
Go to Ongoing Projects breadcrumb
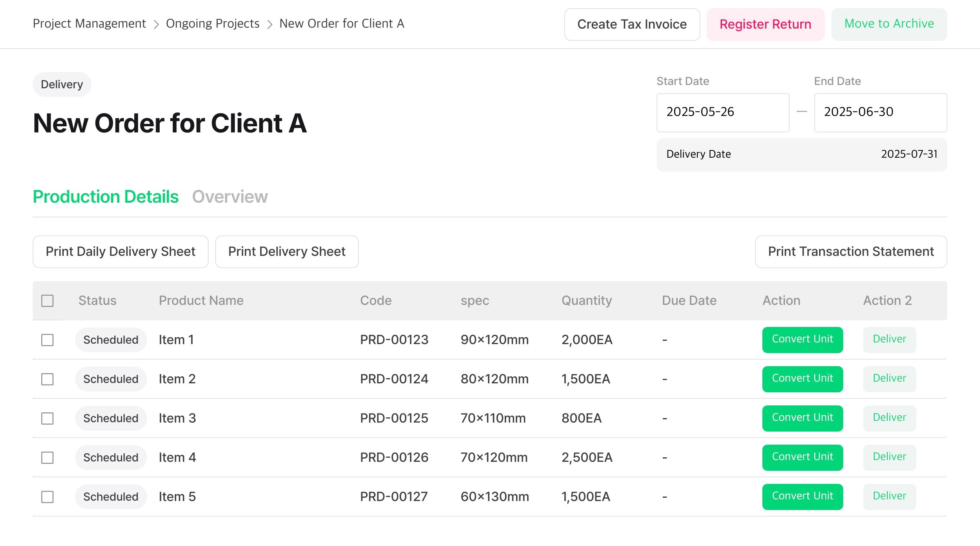(x=212, y=24)
